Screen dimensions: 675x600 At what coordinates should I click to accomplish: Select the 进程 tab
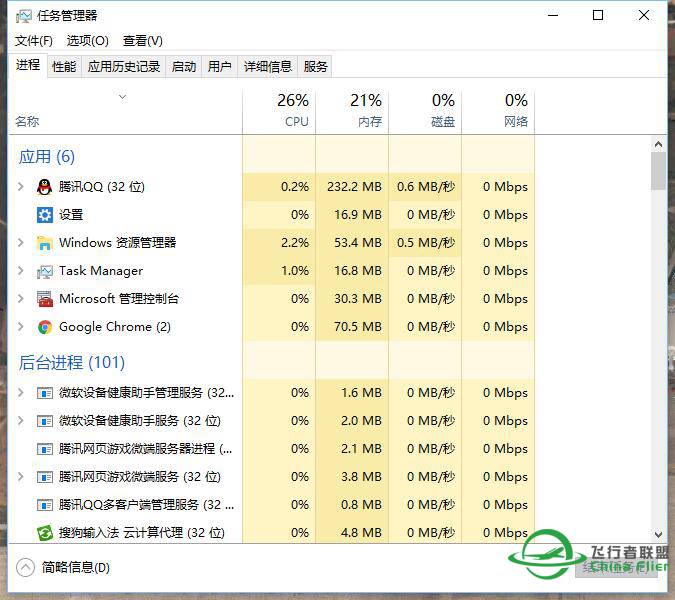pos(28,65)
